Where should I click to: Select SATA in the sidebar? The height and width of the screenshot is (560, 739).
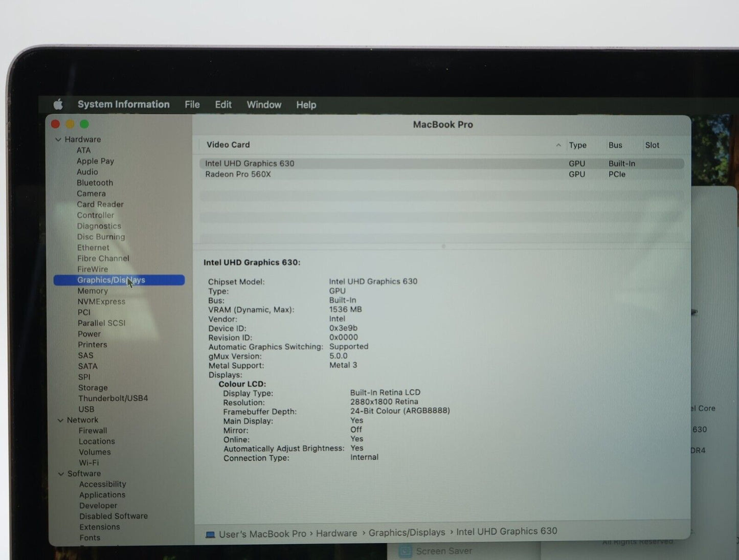(87, 366)
